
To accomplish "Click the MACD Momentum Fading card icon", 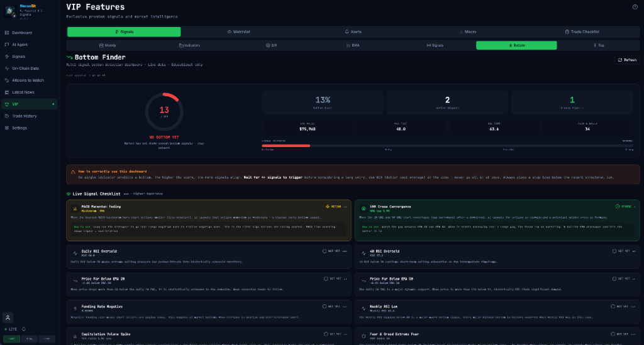I will point(75,209).
